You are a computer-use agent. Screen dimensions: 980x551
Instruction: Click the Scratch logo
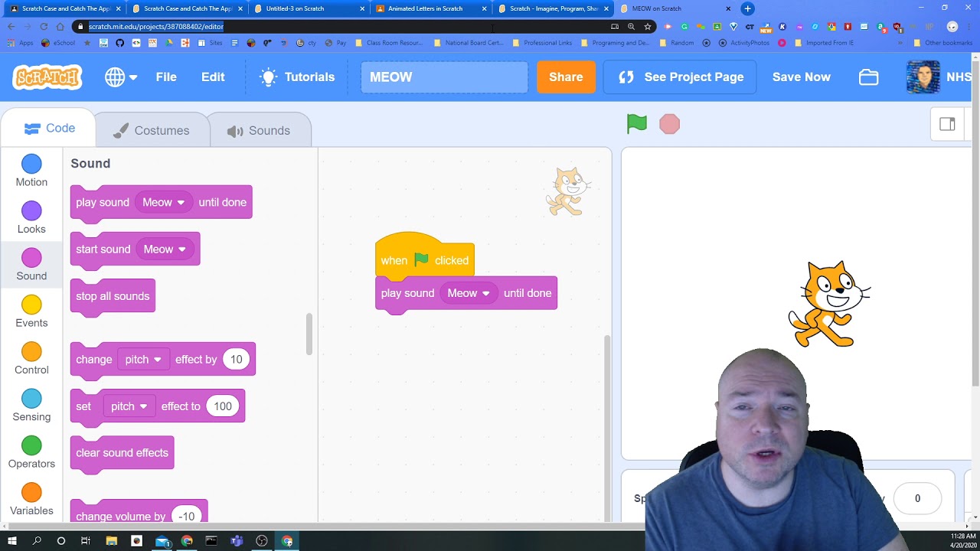pyautogui.click(x=47, y=77)
